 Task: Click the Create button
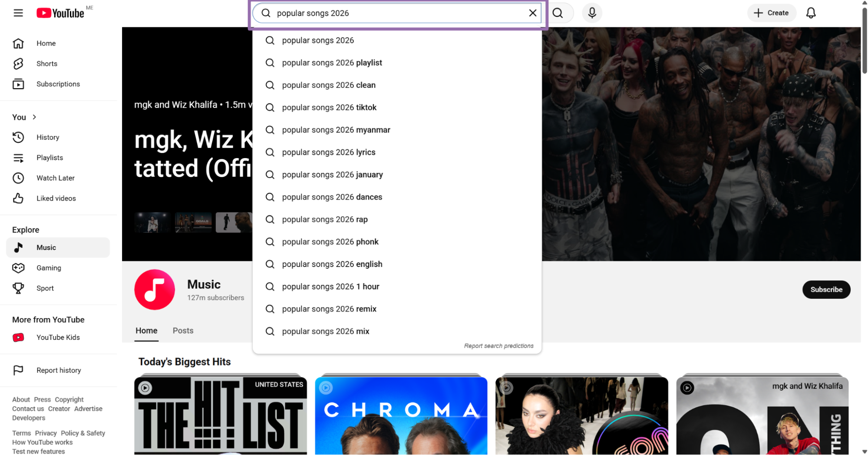tap(771, 13)
